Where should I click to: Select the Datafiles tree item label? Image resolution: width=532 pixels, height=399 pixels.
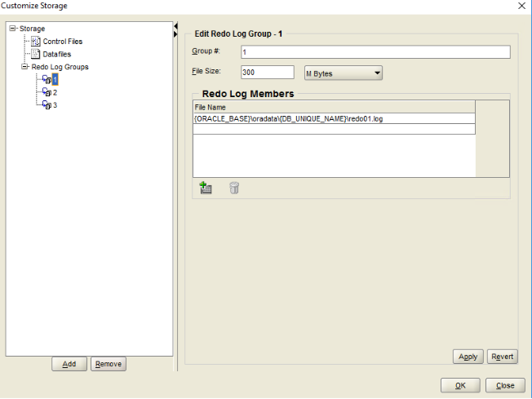point(57,54)
